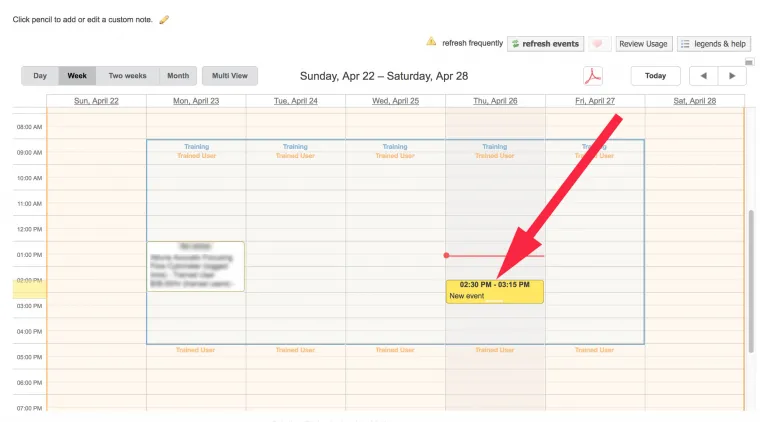Open the yellow New event block
This screenshot has width=760, height=422.
(x=495, y=291)
